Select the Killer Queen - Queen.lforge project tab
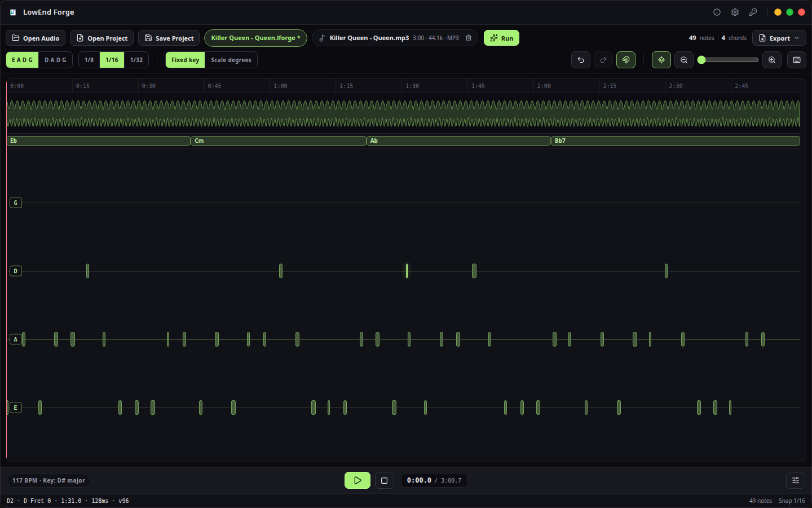Image resolution: width=812 pixels, height=508 pixels. [x=255, y=38]
